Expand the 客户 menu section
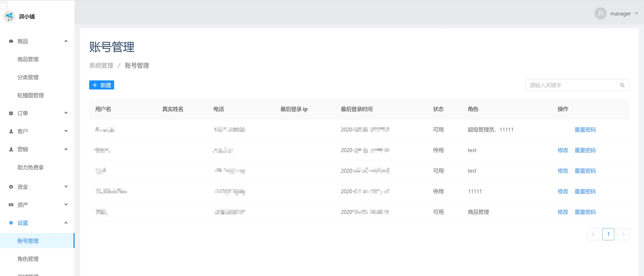This screenshot has height=276, width=644. click(x=66, y=131)
